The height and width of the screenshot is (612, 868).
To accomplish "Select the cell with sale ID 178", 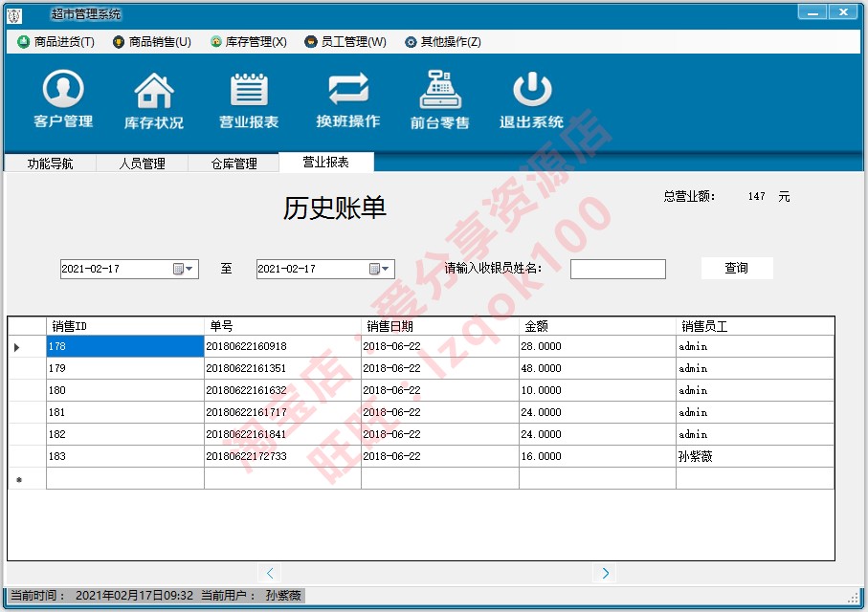I will tap(125, 346).
